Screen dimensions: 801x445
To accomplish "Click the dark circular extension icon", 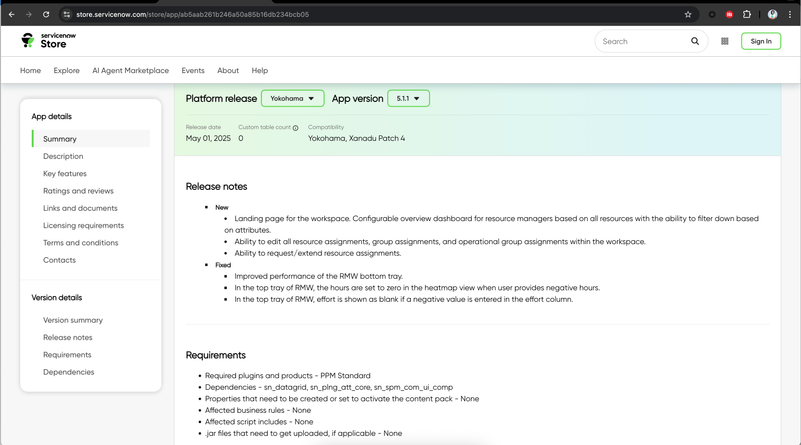I will coord(712,14).
